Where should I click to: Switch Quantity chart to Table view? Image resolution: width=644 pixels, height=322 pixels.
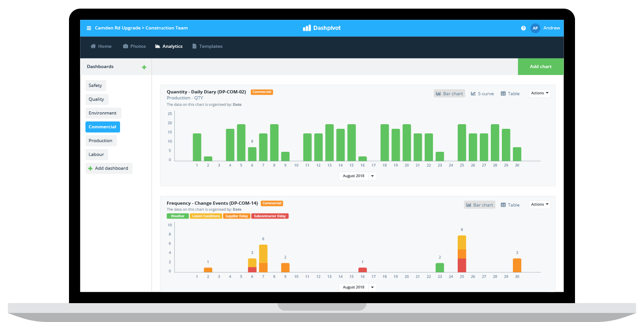point(510,93)
